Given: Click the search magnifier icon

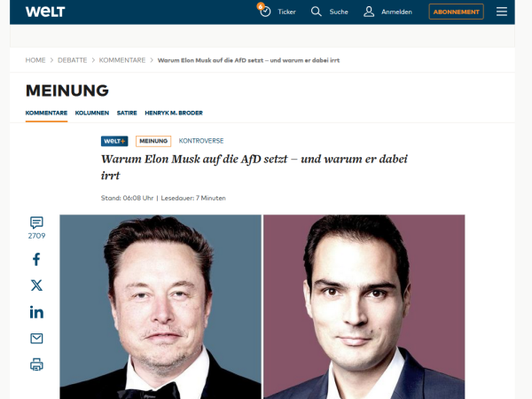Looking at the screenshot, I should (x=316, y=12).
